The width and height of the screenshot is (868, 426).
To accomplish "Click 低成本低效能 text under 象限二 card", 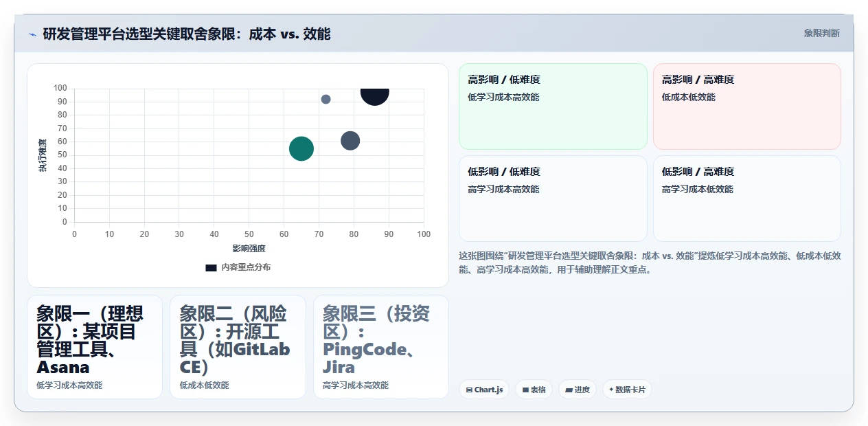I will tap(204, 385).
